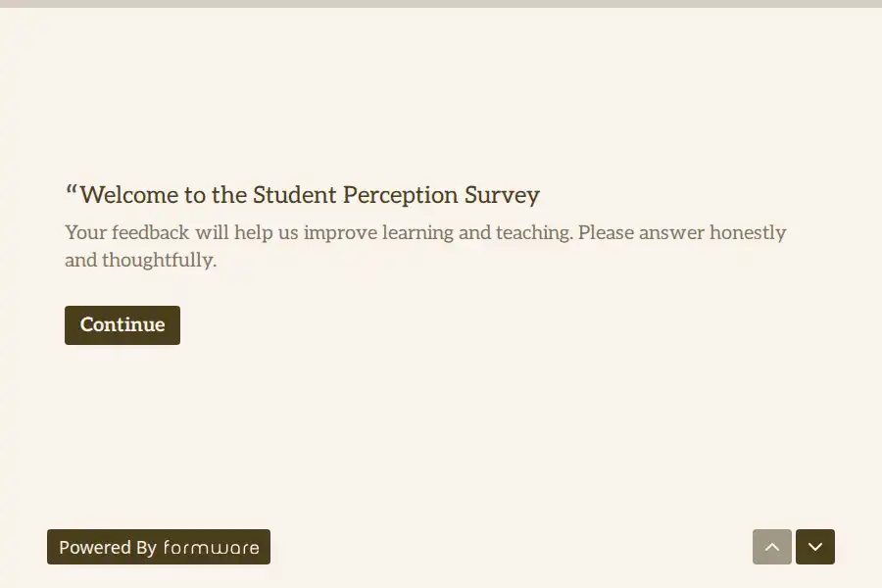Go to previous question with up chevron

772,547
